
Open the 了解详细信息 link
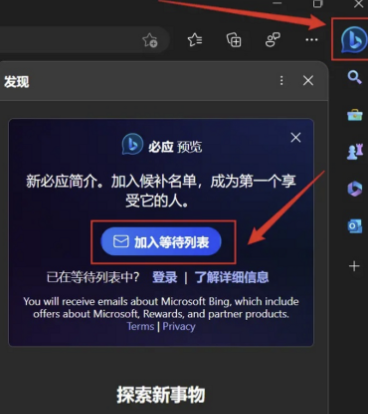[x=232, y=277]
